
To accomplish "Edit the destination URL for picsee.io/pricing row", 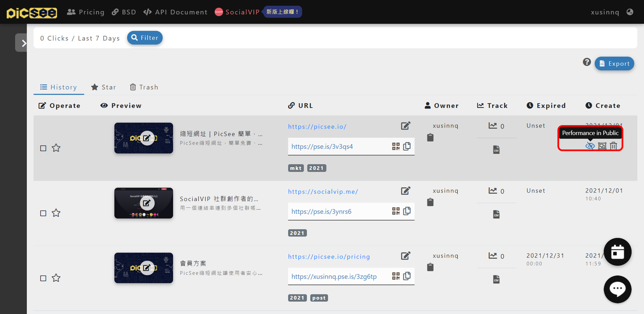I will point(406,256).
